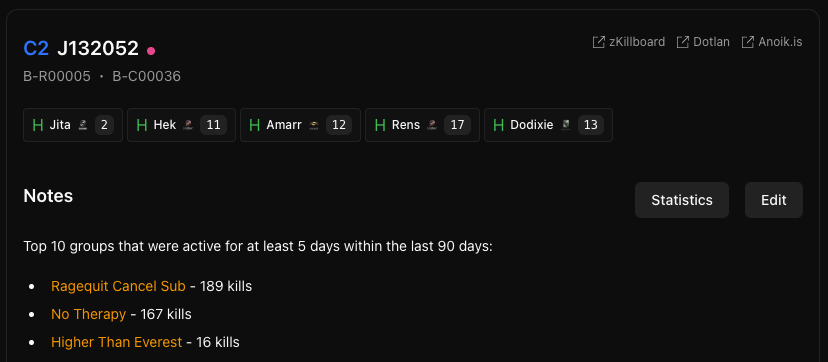Open No Therapy group link
Viewport: 828px width, 362px height.
pyautogui.click(x=89, y=315)
